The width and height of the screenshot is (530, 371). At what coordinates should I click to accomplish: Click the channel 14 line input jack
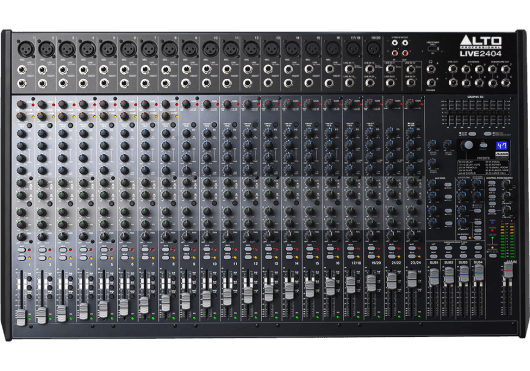(288, 70)
